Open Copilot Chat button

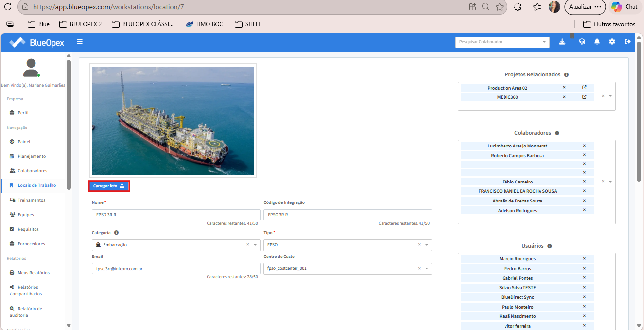pos(625,7)
